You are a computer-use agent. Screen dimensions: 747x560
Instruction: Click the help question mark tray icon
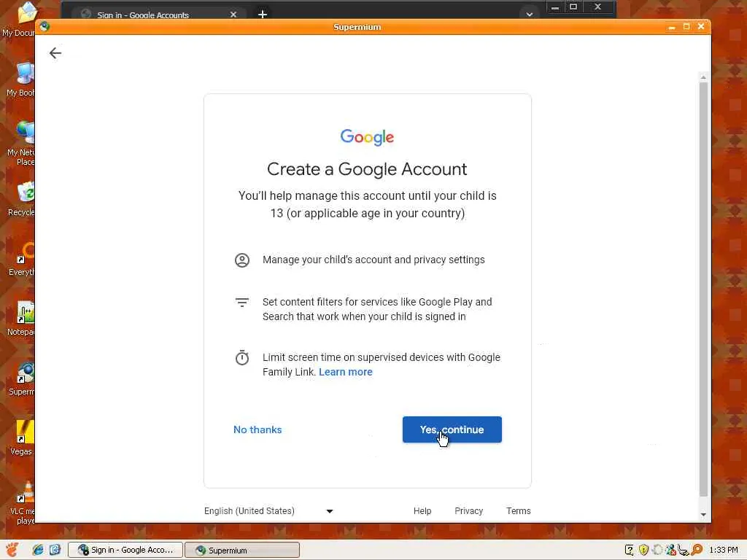coord(629,550)
